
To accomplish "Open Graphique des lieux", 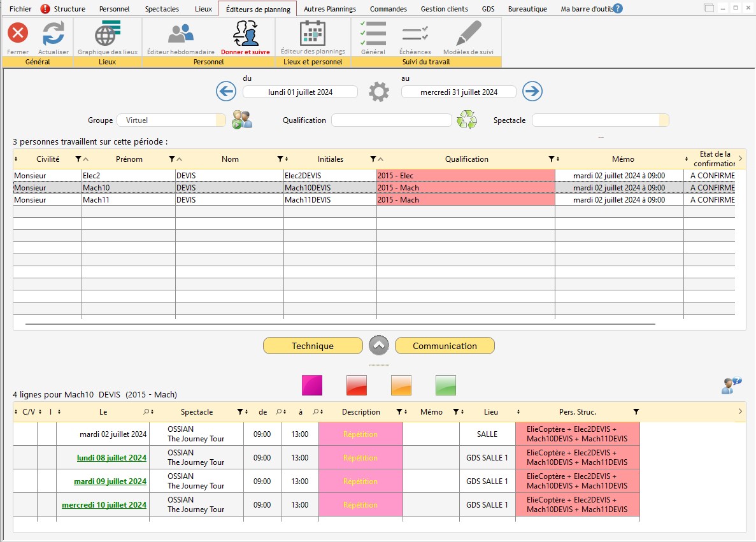I will 107,33.
